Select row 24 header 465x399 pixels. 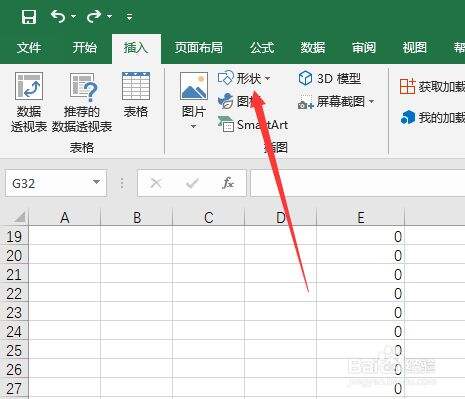coord(14,332)
